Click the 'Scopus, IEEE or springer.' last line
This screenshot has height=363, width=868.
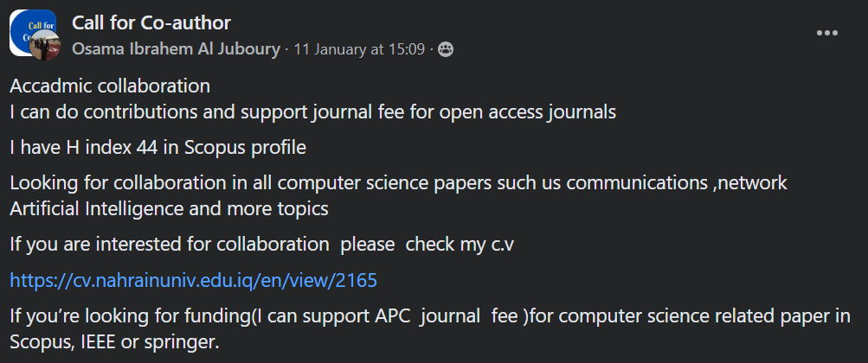pyautogui.click(x=115, y=341)
